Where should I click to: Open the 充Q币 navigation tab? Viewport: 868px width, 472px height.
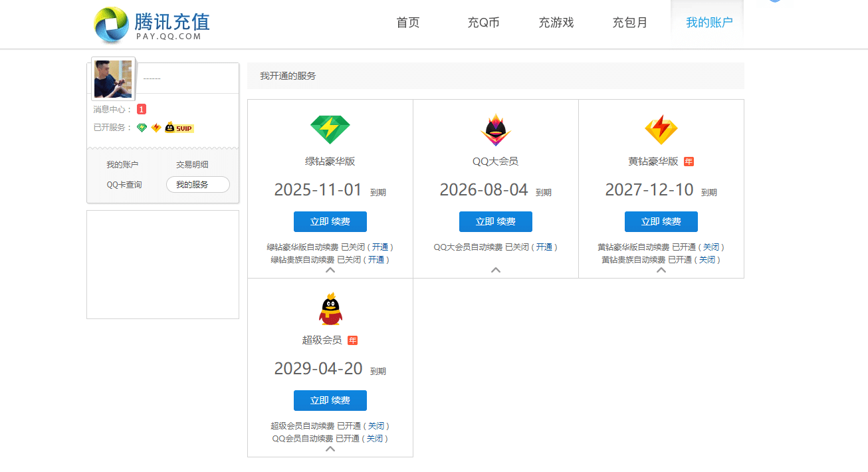pyautogui.click(x=483, y=23)
